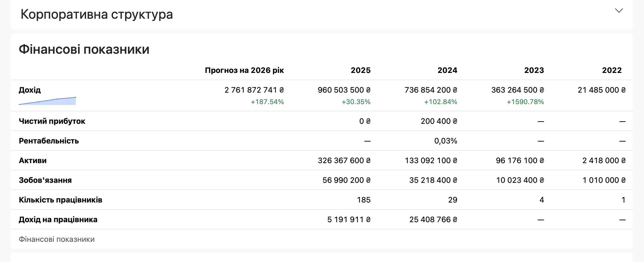Click the 2025 income value 960 503 500
644x262 pixels.
pyautogui.click(x=344, y=90)
